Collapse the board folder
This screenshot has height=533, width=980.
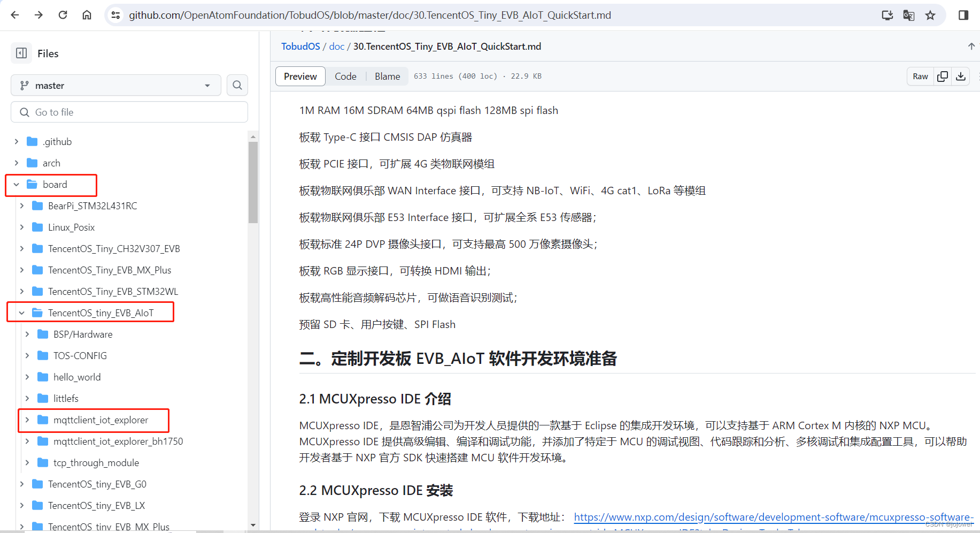click(16, 184)
